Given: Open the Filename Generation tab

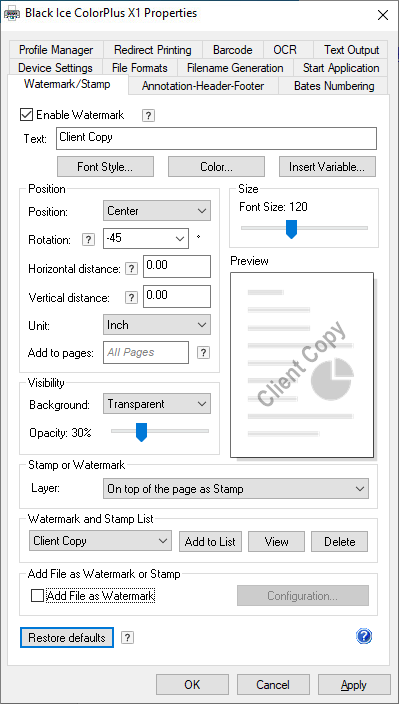Looking at the screenshot, I should 235,68.
